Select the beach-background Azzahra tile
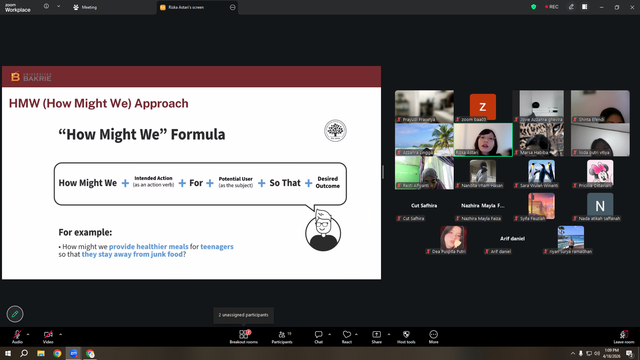 pyautogui.click(x=424, y=140)
